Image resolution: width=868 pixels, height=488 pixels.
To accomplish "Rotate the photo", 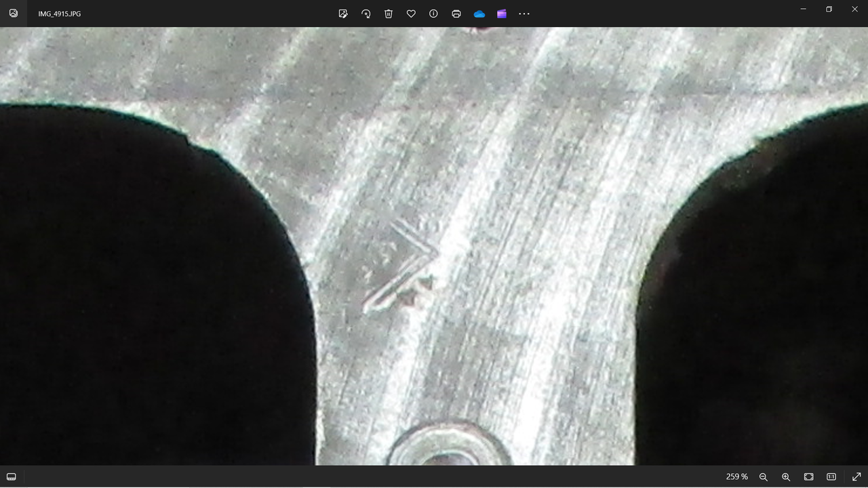I will [366, 14].
